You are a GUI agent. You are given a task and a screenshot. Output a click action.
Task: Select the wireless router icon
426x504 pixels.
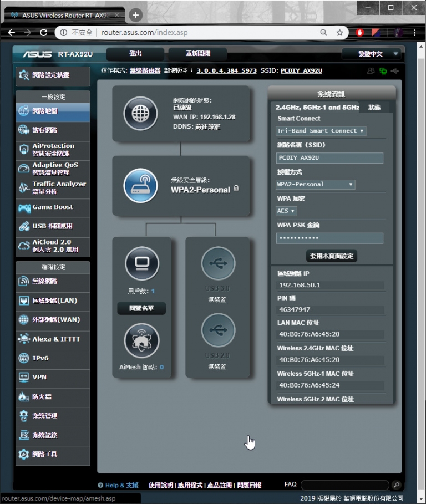coord(140,186)
